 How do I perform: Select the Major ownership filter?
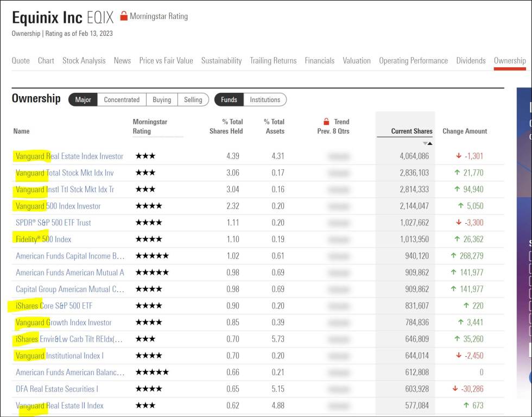pyautogui.click(x=83, y=100)
